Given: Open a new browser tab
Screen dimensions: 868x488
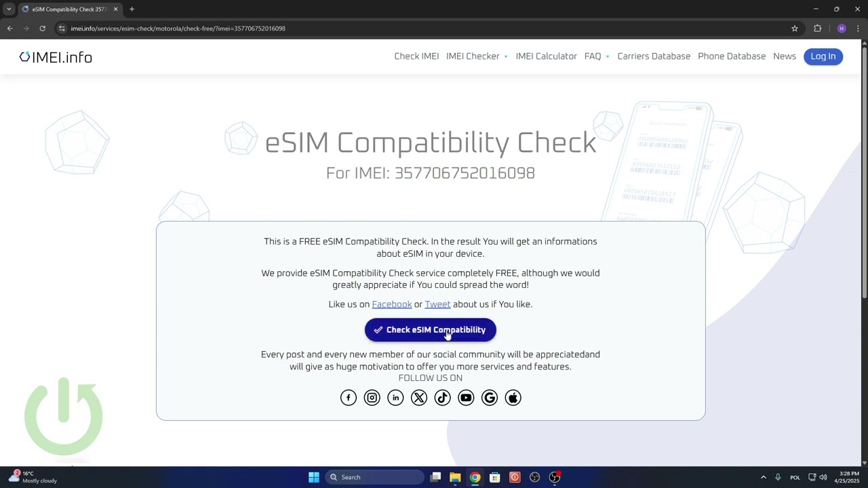Looking at the screenshot, I should point(132,9).
